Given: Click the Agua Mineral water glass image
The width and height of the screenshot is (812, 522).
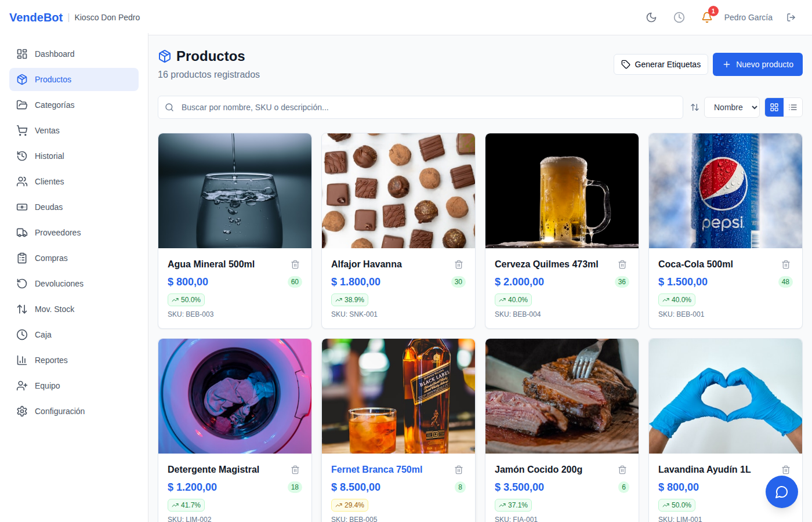Looking at the screenshot, I should 235,191.
